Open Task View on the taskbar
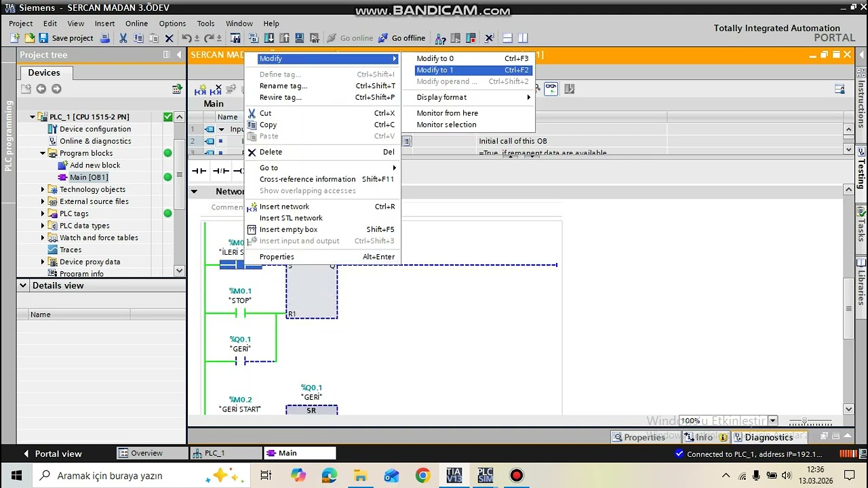 click(x=266, y=475)
